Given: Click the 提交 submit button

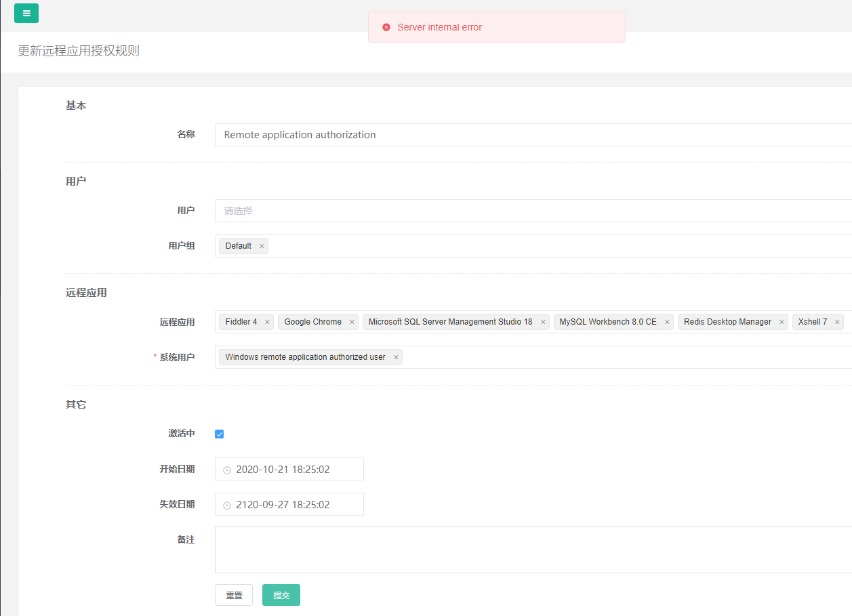Looking at the screenshot, I should click(281, 594).
